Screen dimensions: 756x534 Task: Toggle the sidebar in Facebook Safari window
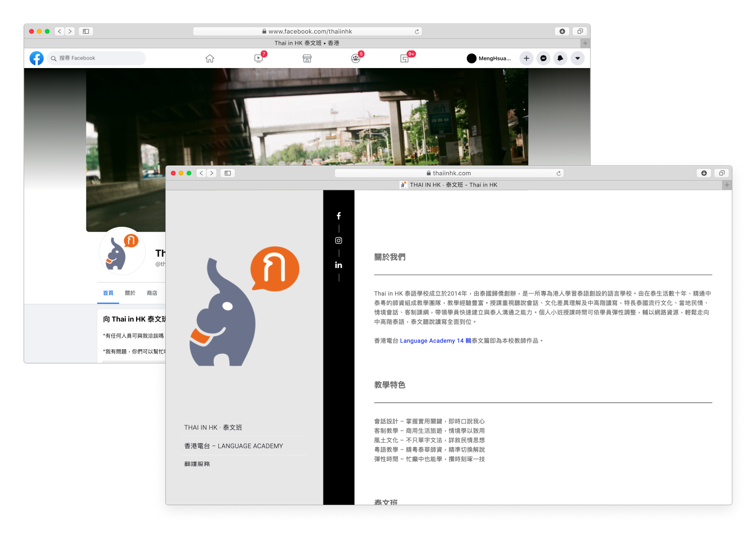(x=86, y=31)
